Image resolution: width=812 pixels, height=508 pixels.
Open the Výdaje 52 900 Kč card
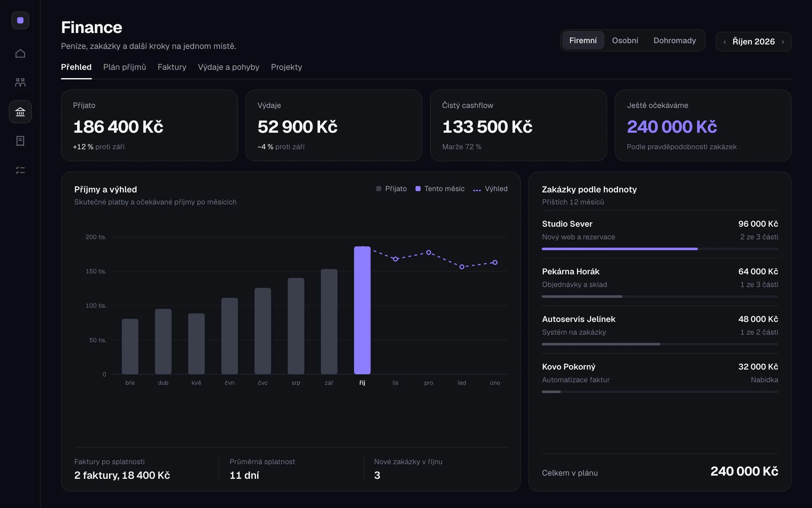click(334, 125)
